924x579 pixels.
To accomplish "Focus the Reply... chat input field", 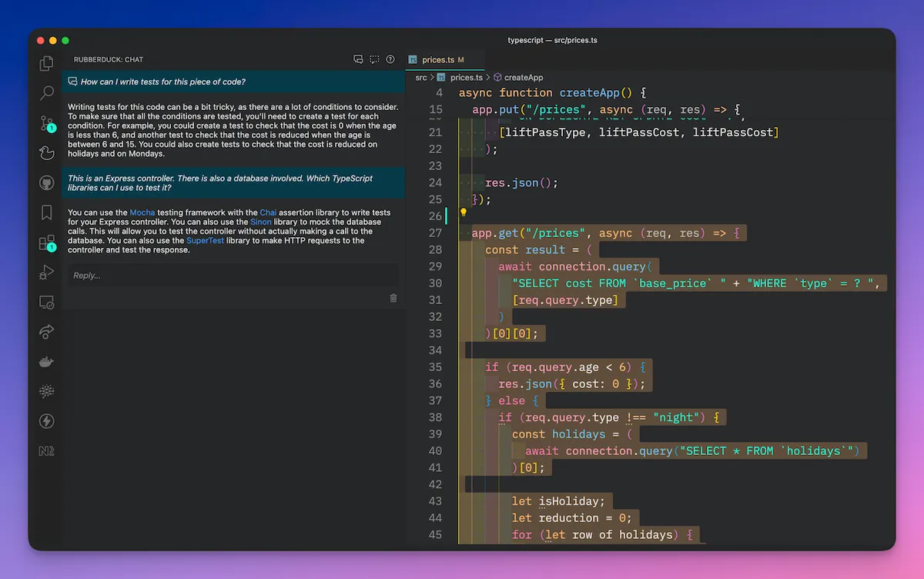I will click(x=231, y=276).
